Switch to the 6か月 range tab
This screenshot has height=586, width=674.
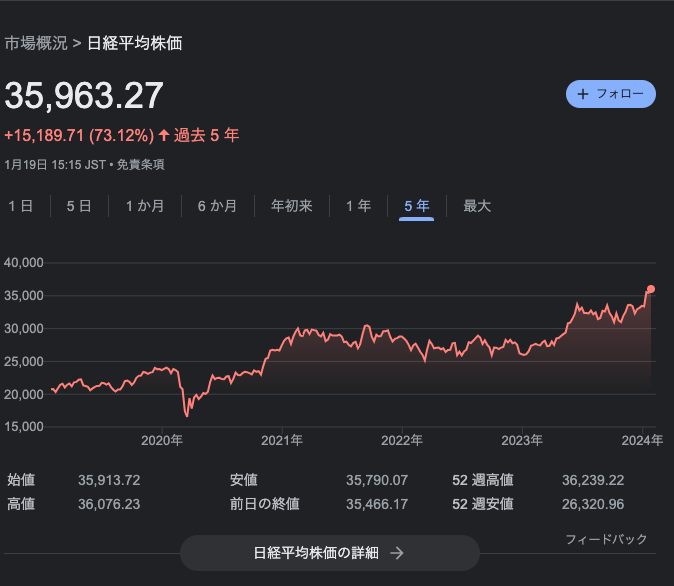[217, 206]
